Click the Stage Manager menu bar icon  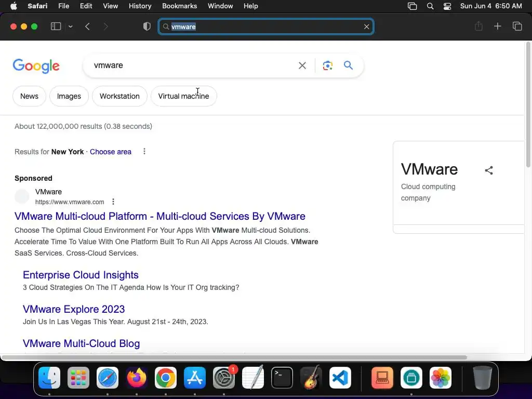tap(412, 6)
